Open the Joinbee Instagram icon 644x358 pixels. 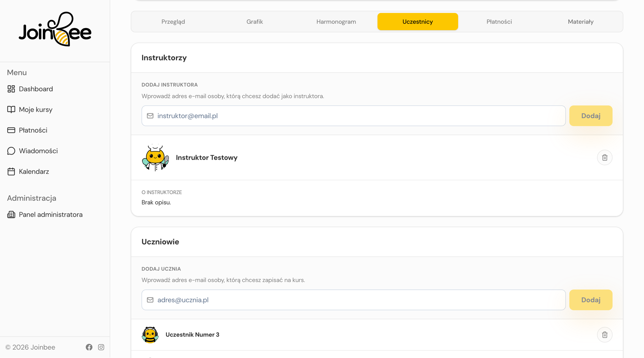point(101,347)
